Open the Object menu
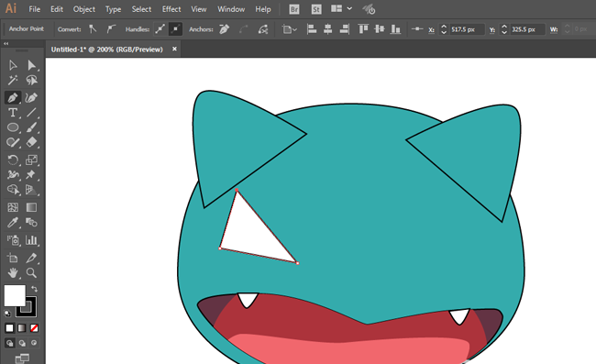596x364 pixels. pyautogui.click(x=84, y=9)
